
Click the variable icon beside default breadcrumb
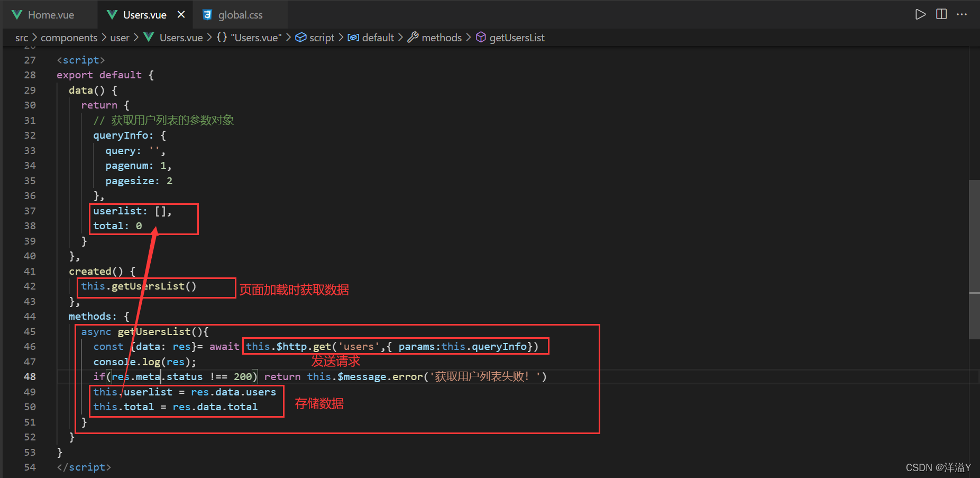click(x=353, y=37)
